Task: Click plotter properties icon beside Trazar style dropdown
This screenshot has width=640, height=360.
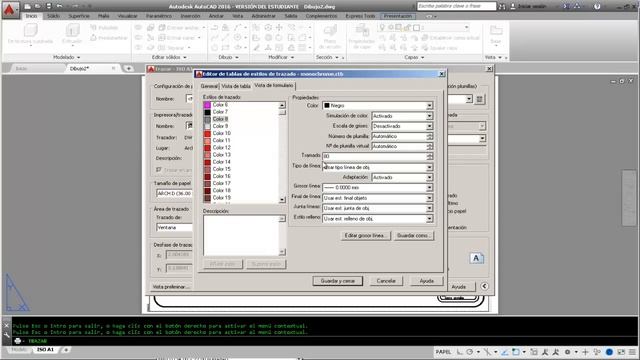Action: click(480, 99)
